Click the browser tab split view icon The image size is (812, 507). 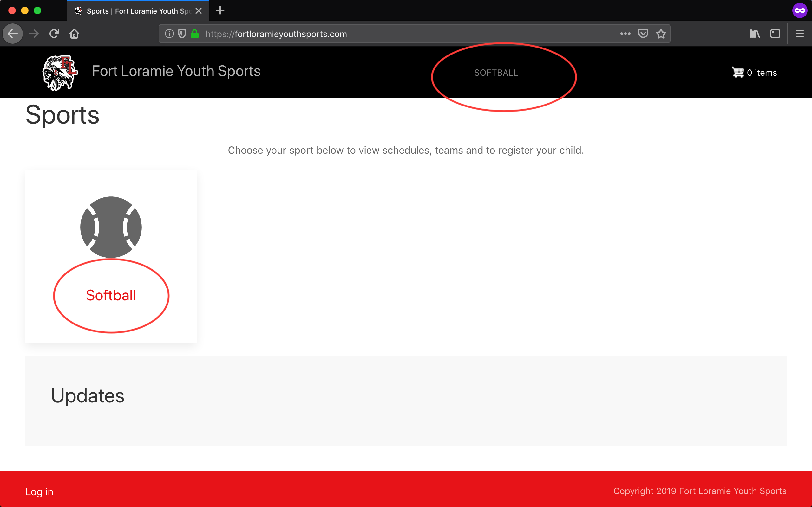775,34
